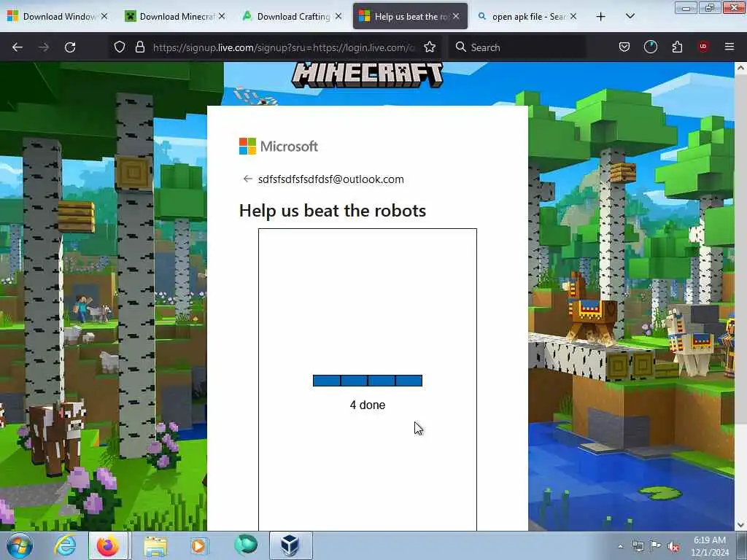
Task: Open the Extensions puzzle icon
Action: [x=677, y=47]
